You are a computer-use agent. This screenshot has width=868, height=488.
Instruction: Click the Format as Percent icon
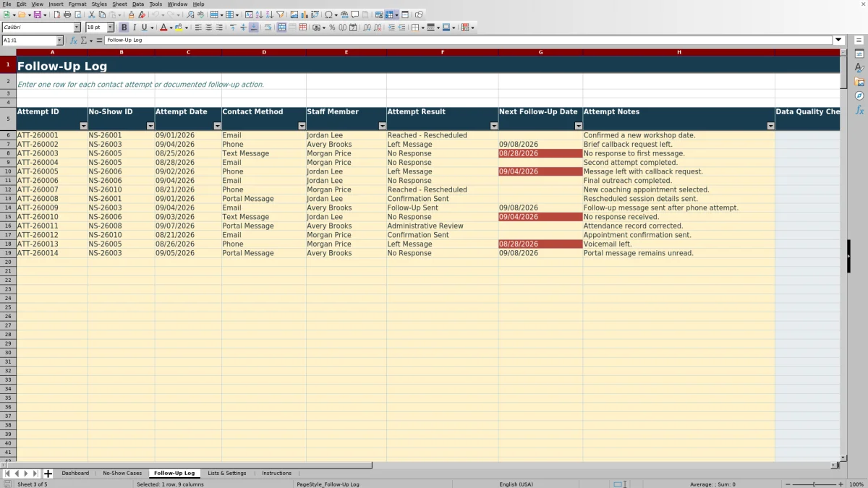[332, 27]
